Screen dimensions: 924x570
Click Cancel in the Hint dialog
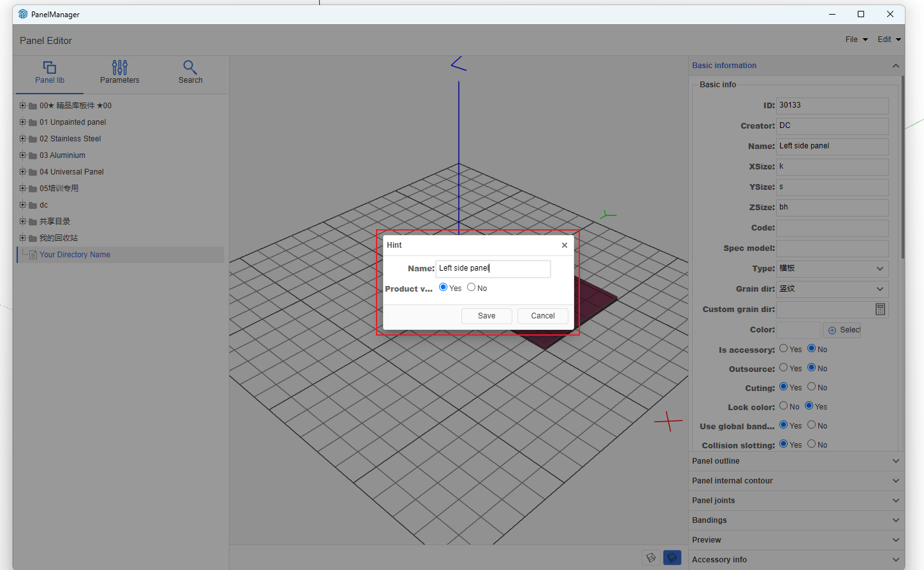click(x=542, y=316)
